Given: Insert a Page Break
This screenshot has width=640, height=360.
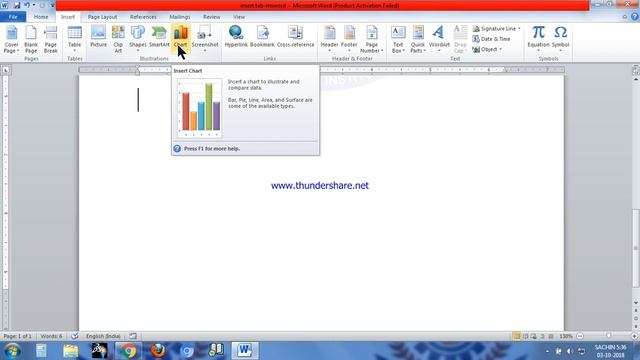Looking at the screenshot, I should (51, 39).
